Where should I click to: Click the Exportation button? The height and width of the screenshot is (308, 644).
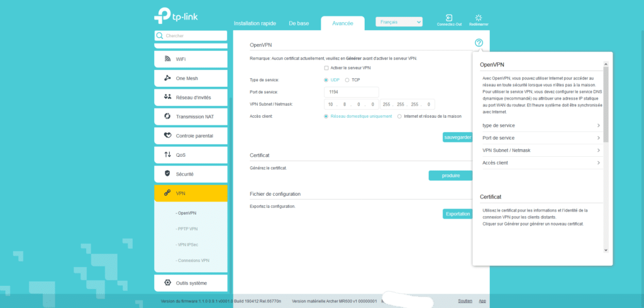coord(457,214)
